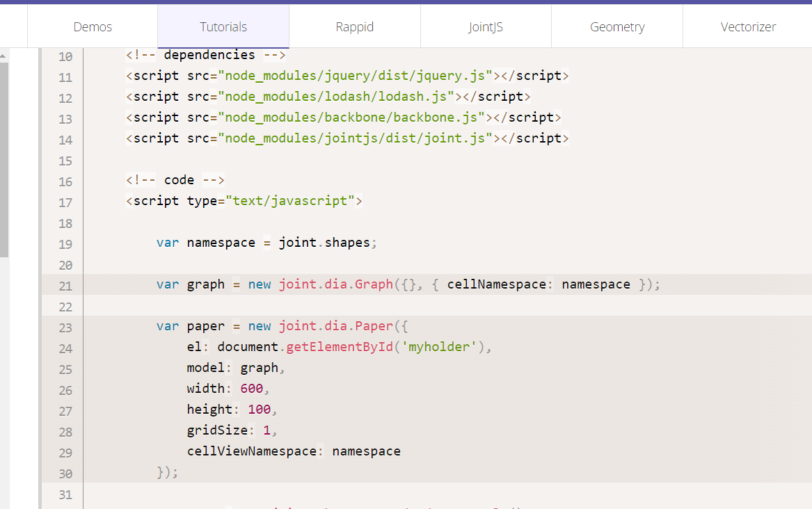Open the Vectorizer tab
Image resolution: width=812 pixels, height=509 pixels.
tap(748, 27)
